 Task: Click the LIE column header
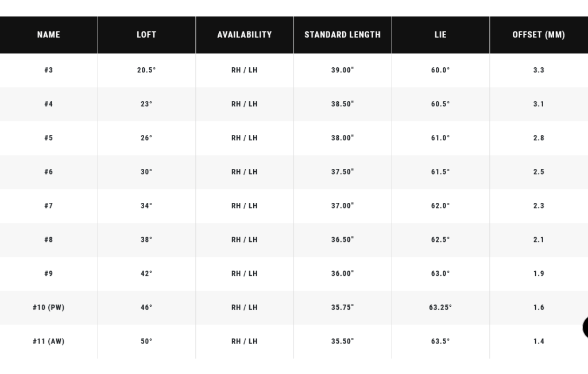point(440,35)
